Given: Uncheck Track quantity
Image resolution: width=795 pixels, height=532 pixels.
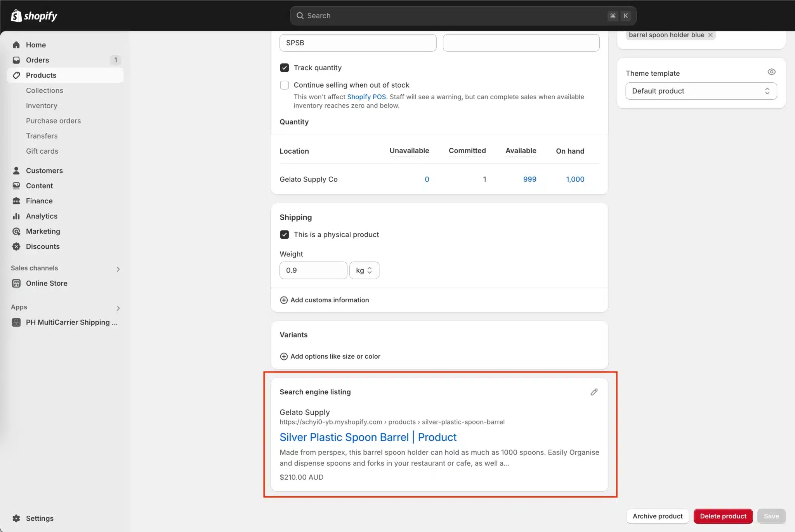Looking at the screenshot, I should pyautogui.click(x=285, y=68).
